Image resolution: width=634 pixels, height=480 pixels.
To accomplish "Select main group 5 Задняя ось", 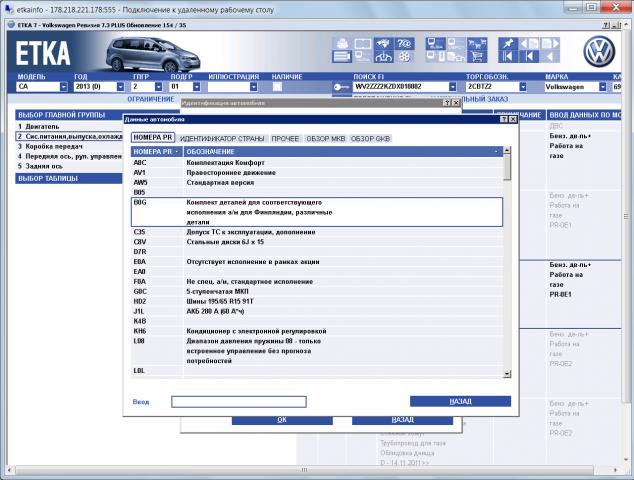I will [69, 166].
